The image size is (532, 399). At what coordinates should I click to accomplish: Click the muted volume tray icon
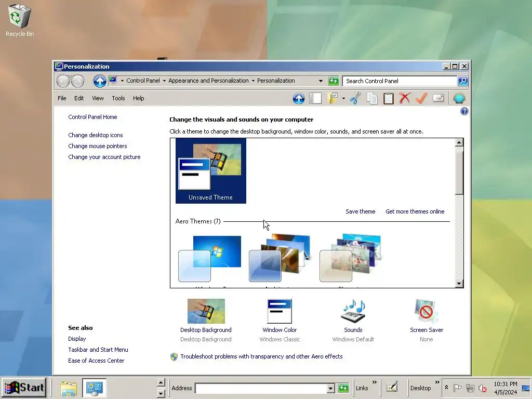pos(483,388)
